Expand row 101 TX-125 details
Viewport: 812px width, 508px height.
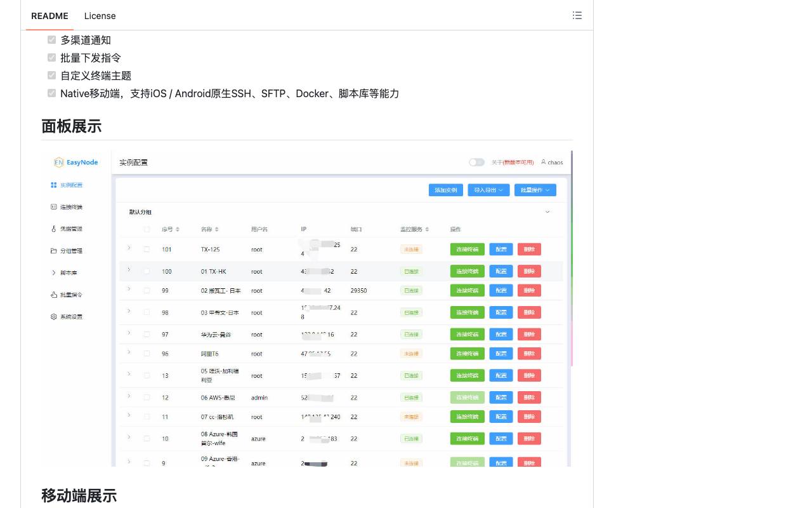pyautogui.click(x=129, y=248)
